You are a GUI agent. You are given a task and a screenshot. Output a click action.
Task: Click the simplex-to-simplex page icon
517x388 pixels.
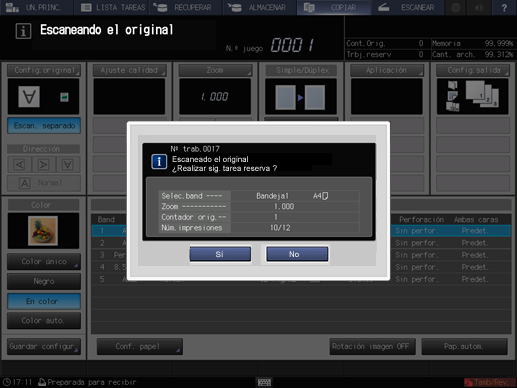click(300, 97)
